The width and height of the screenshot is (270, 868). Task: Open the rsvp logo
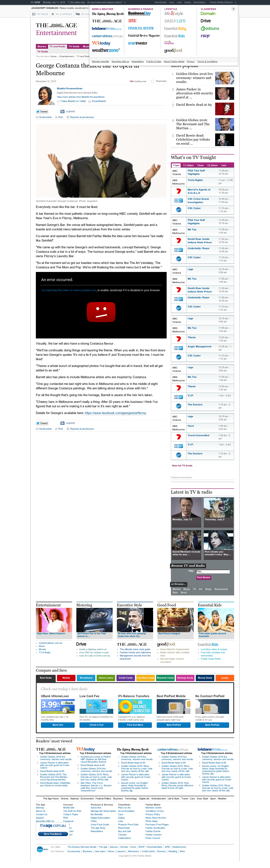205,36
